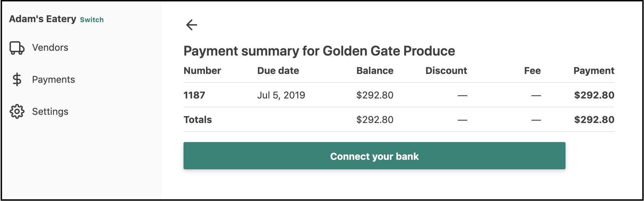Click the Connect your bank button

[x=374, y=156]
